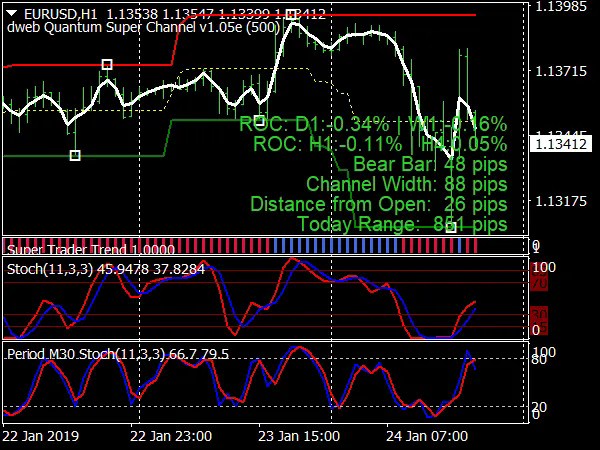Viewport: 600px width, 450px height.
Task: Select the upper-left square marker above the white line
Action: tap(107, 64)
